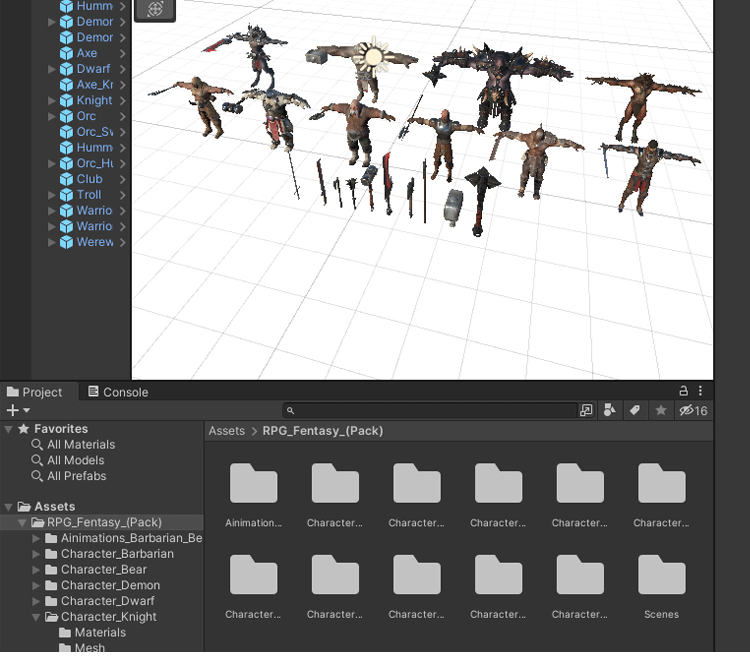This screenshot has width=750, height=666.
Task: Click the save search star icon
Action: pyautogui.click(x=660, y=411)
